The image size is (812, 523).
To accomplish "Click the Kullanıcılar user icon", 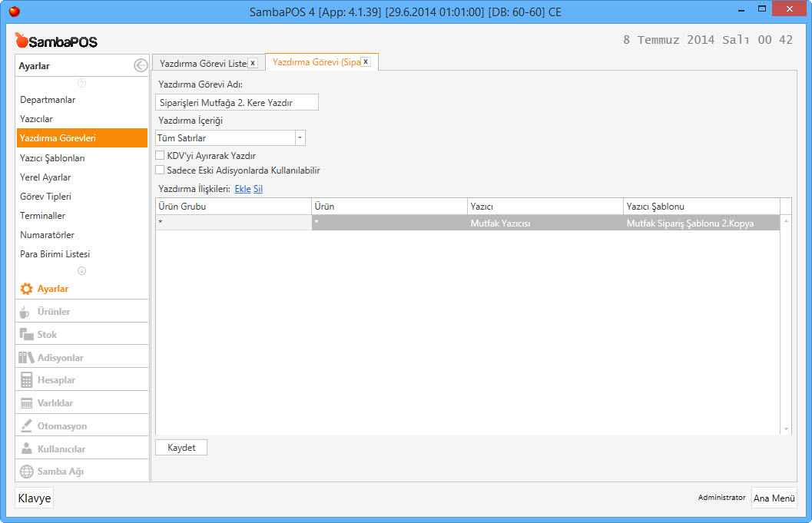I will (26, 449).
